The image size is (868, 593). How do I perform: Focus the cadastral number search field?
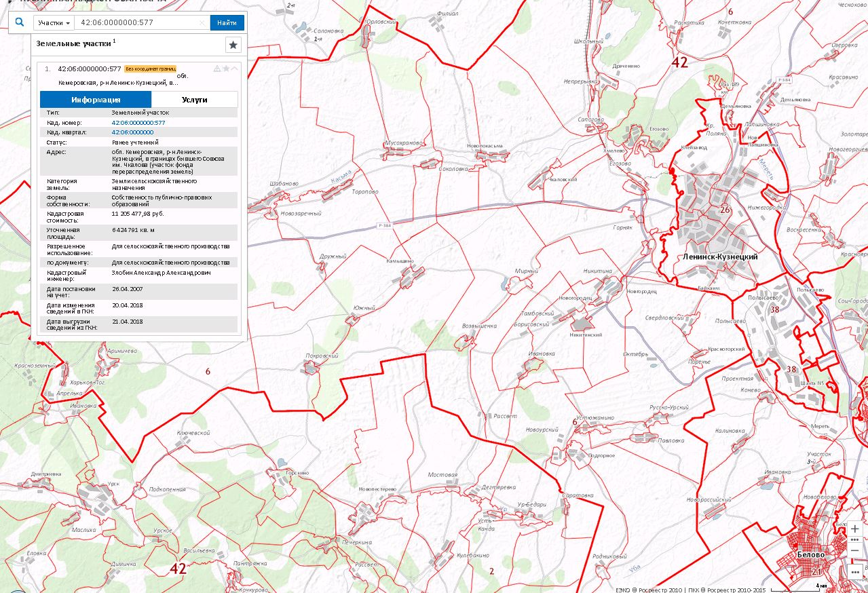138,23
